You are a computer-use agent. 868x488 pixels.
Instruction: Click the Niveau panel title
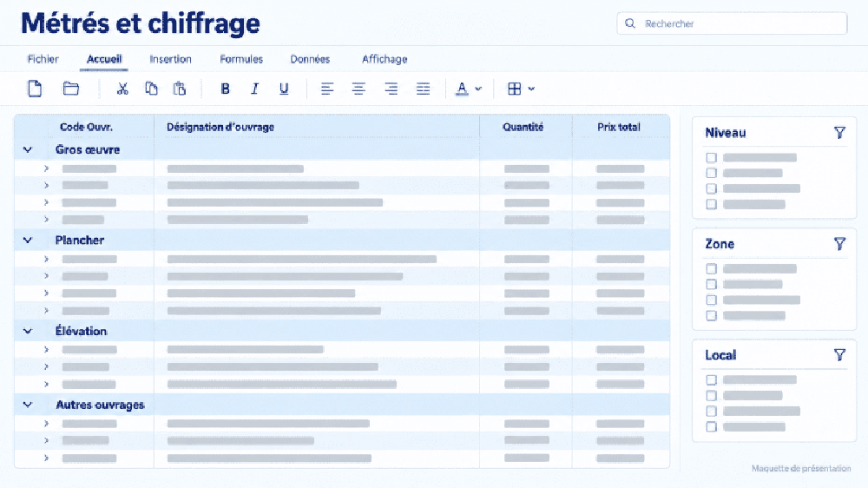click(726, 133)
